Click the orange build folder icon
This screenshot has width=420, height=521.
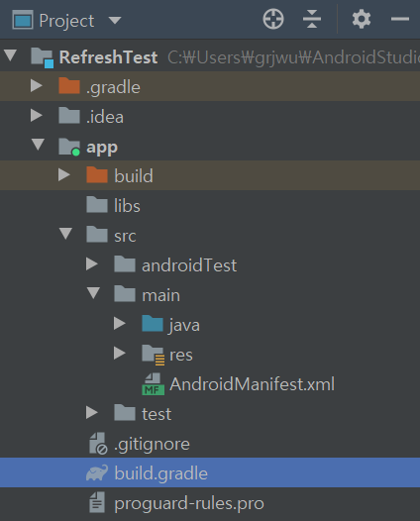(97, 174)
